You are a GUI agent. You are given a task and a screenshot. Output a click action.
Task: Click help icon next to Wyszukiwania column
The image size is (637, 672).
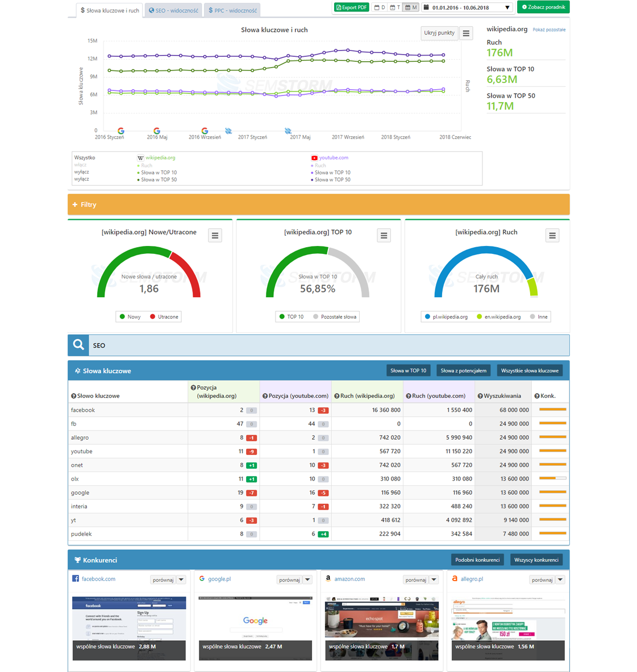point(480,396)
